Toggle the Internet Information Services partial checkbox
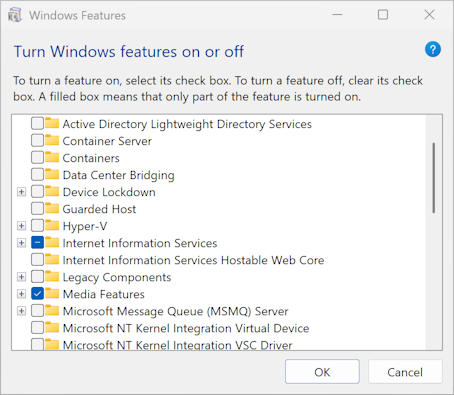 coord(37,243)
